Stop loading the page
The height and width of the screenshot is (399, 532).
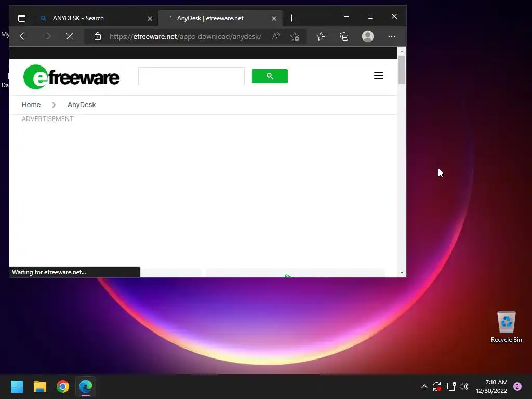pos(70,36)
